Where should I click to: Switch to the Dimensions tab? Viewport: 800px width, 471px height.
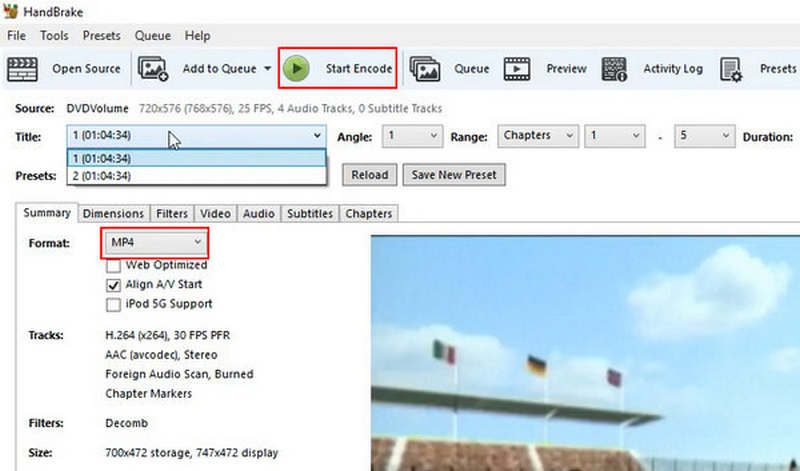click(113, 213)
